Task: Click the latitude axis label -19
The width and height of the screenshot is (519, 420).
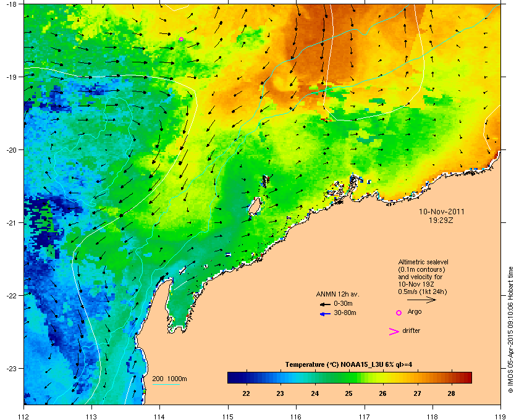Action: (12, 77)
